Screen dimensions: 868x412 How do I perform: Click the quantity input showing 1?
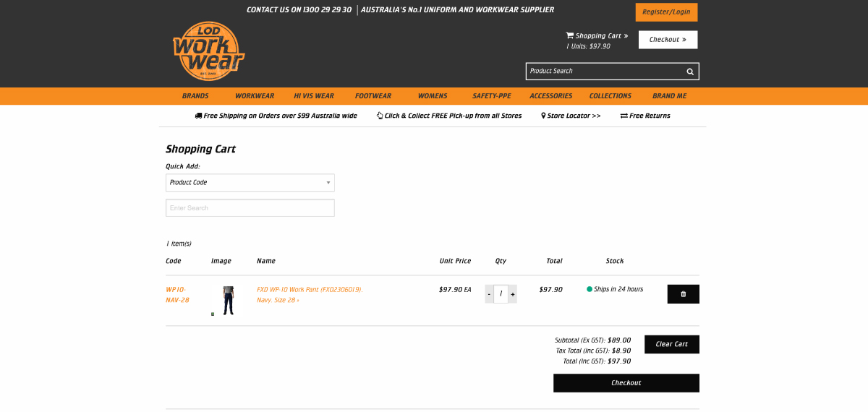(501, 294)
